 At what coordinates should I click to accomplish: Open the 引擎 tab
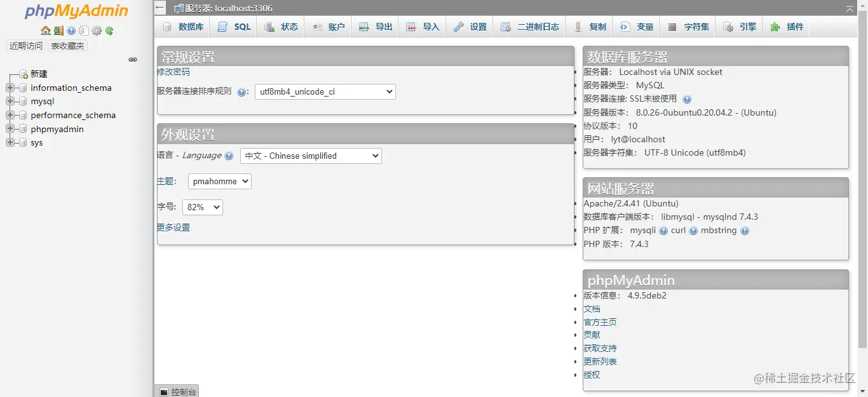coord(740,27)
